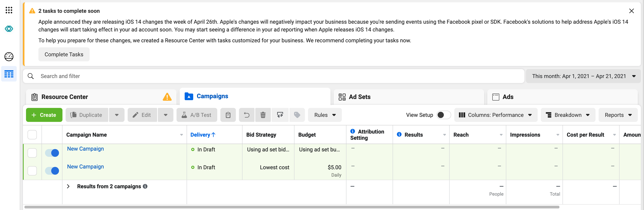Click the info icon next to Results header
The image size is (644, 210).
[x=399, y=135]
